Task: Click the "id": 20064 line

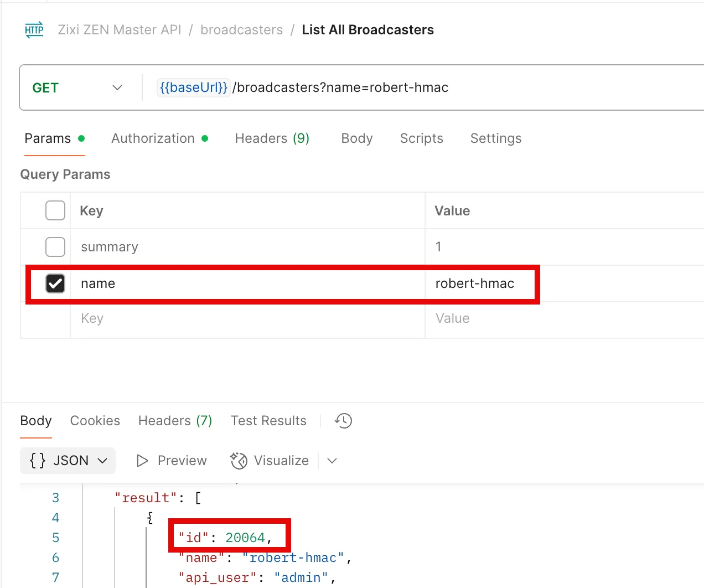Action: [x=225, y=537]
